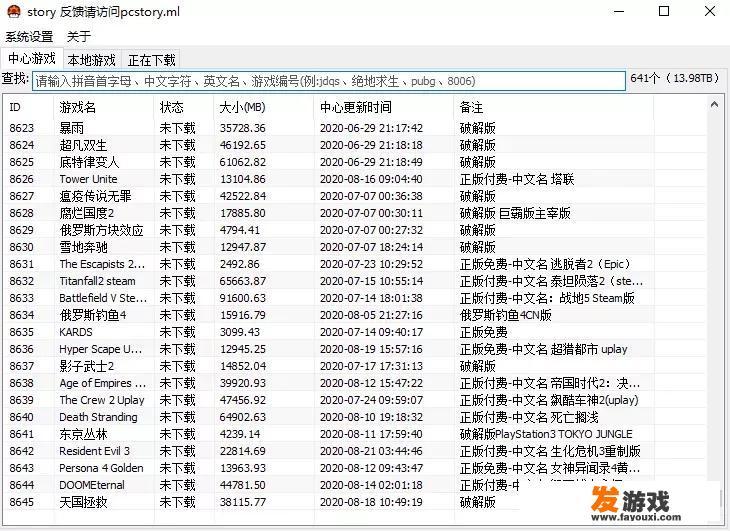
Task: Sort by the 大小(MB) column header
Action: coord(264,108)
